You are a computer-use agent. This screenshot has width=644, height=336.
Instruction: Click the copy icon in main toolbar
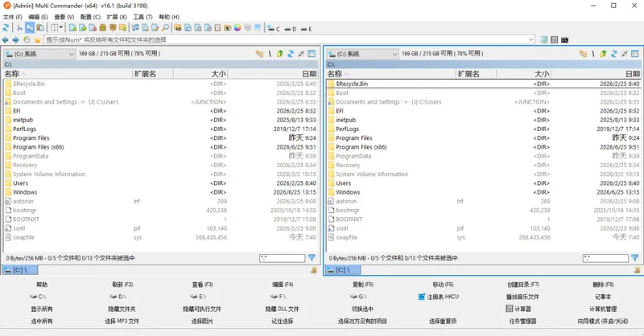[30, 27]
